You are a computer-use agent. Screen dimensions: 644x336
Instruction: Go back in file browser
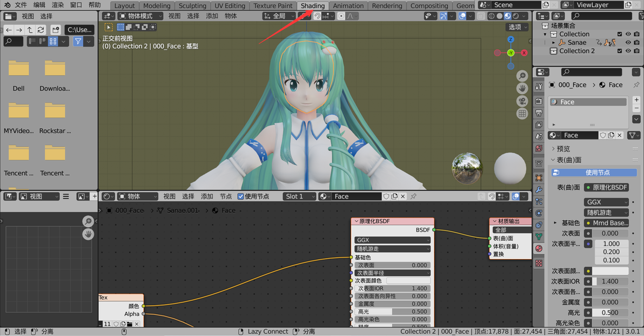pos(9,30)
